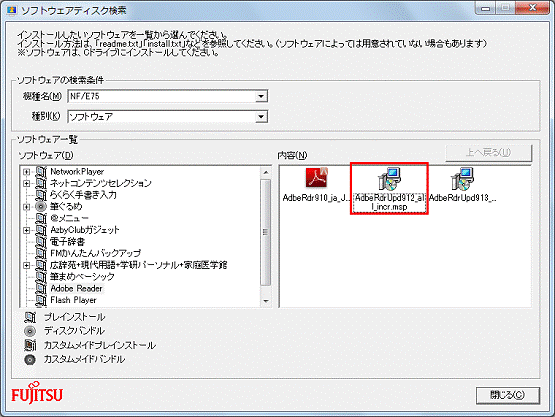
Task: Select 電子辞書 in the software tree
Action: 67,242
